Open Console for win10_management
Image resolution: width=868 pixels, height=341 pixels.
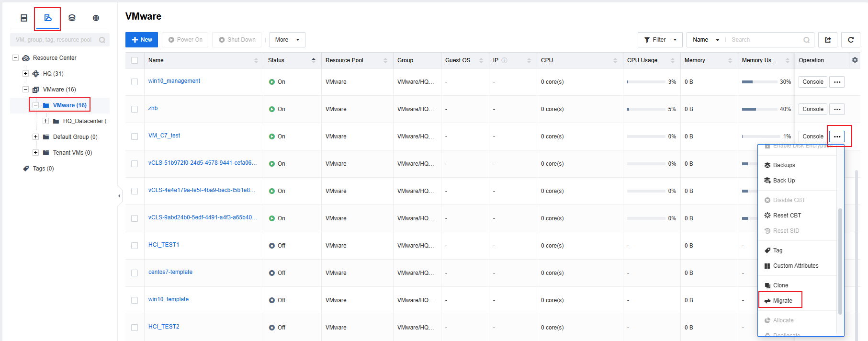pyautogui.click(x=813, y=82)
